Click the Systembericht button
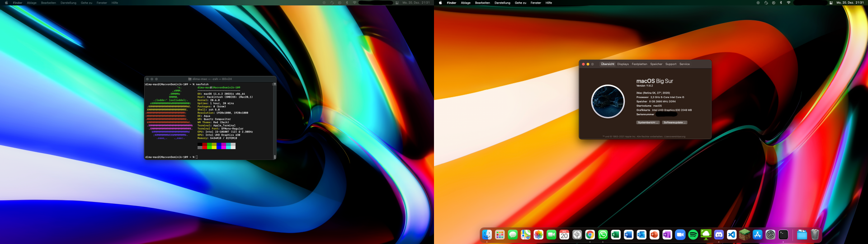 pyautogui.click(x=648, y=122)
